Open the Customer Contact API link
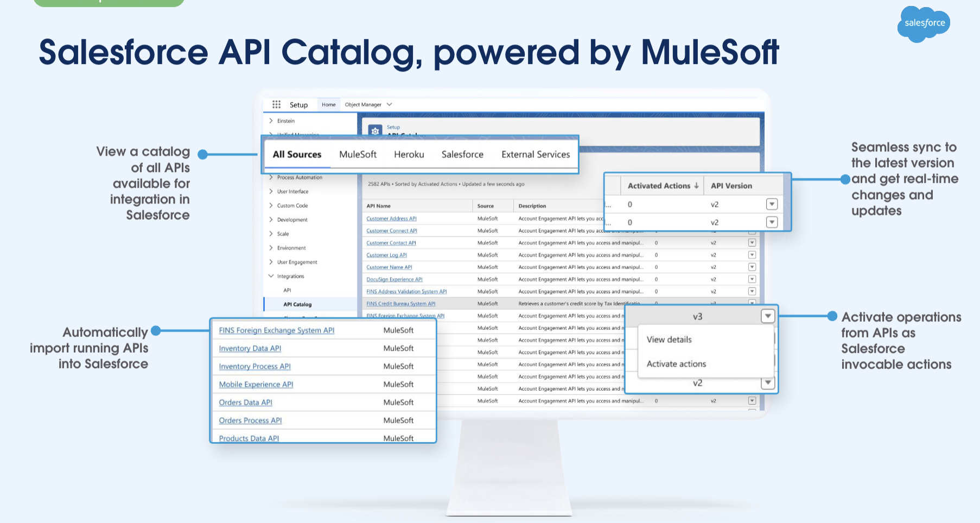The width and height of the screenshot is (980, 523). point(391,243)
